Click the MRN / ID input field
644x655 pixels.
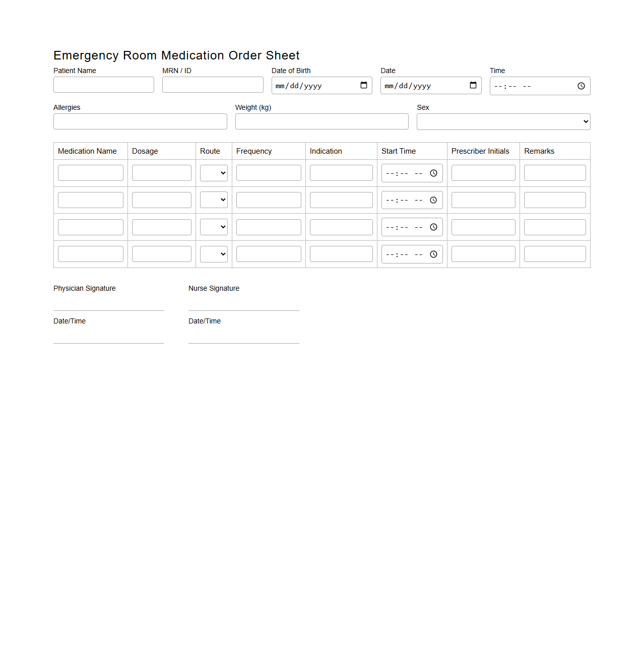click(x=212, y=85)
